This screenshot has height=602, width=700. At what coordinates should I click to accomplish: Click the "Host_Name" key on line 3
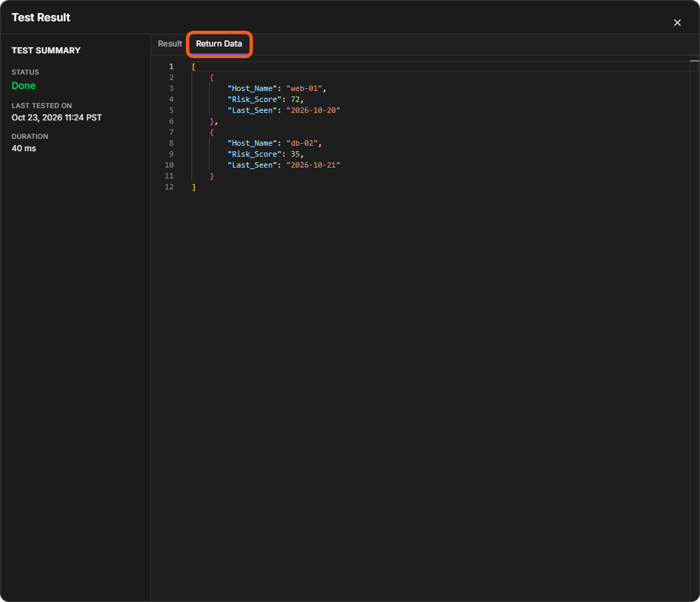pyautogui.click(x=252, y=88)
